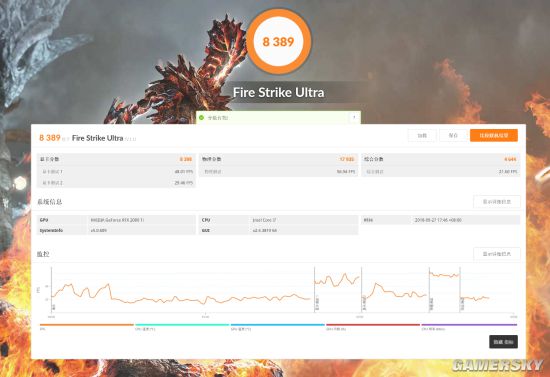Show detailed monitoring info button
550x377 pixels.
click(x=497, y=254)
